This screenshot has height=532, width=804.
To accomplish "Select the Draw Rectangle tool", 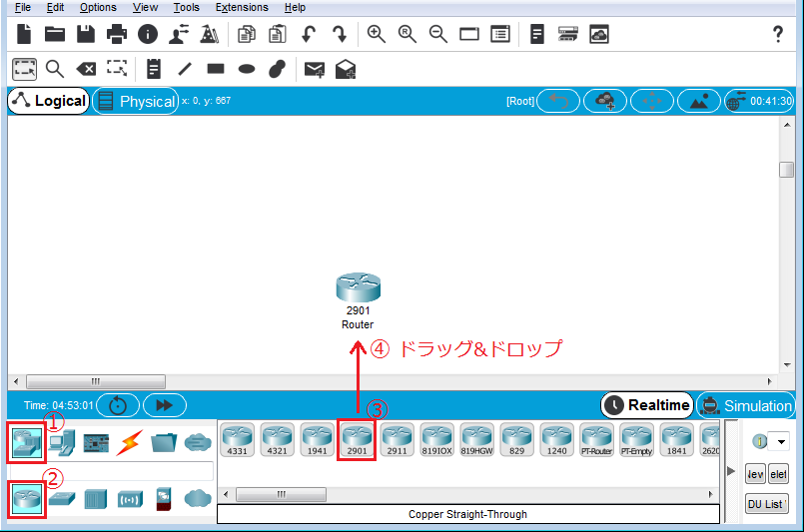I will 216,69.
